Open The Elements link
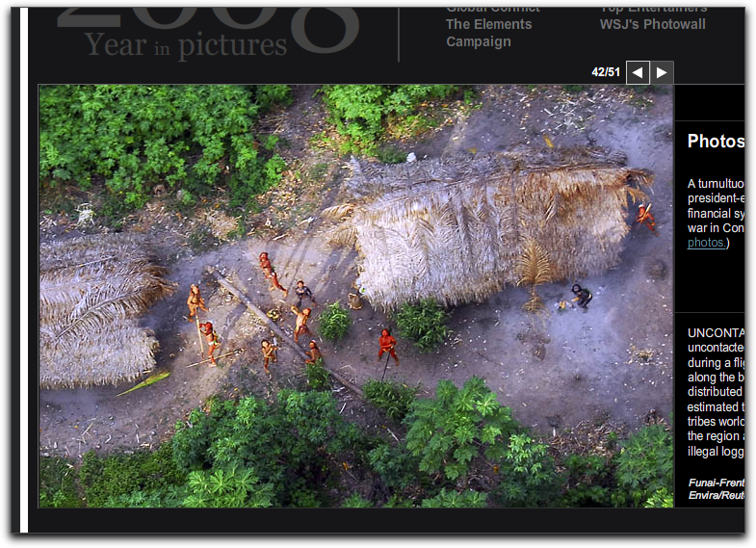 [x=488, y=24]
